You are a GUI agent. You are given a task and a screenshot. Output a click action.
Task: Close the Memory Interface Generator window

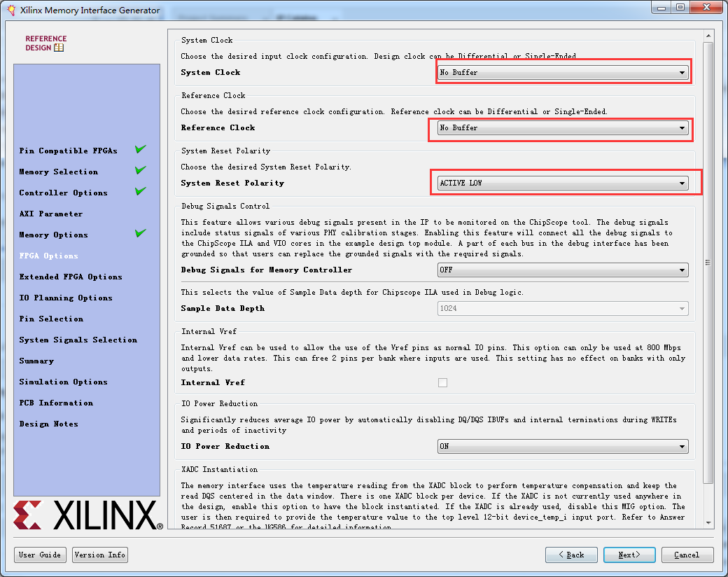click(x=706, y=7)
